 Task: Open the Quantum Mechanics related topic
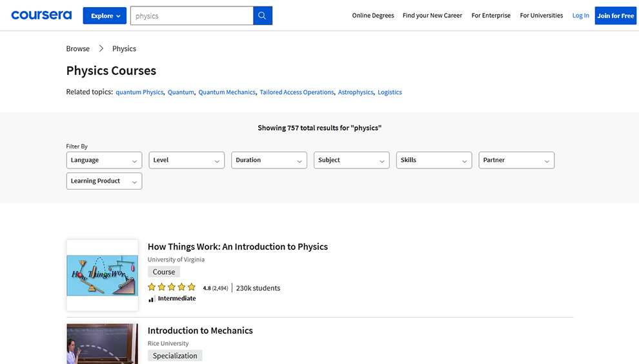(227, 92)
